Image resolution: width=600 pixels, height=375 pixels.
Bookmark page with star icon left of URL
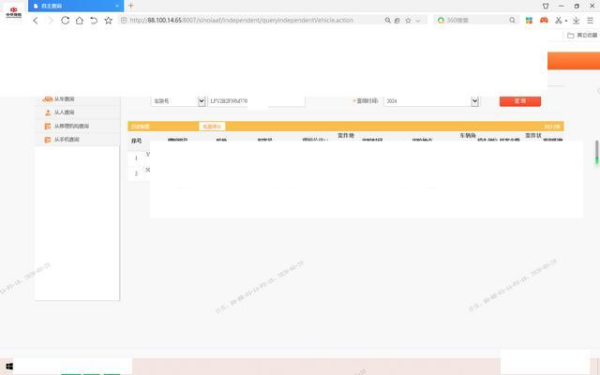(x=108, y=20)
